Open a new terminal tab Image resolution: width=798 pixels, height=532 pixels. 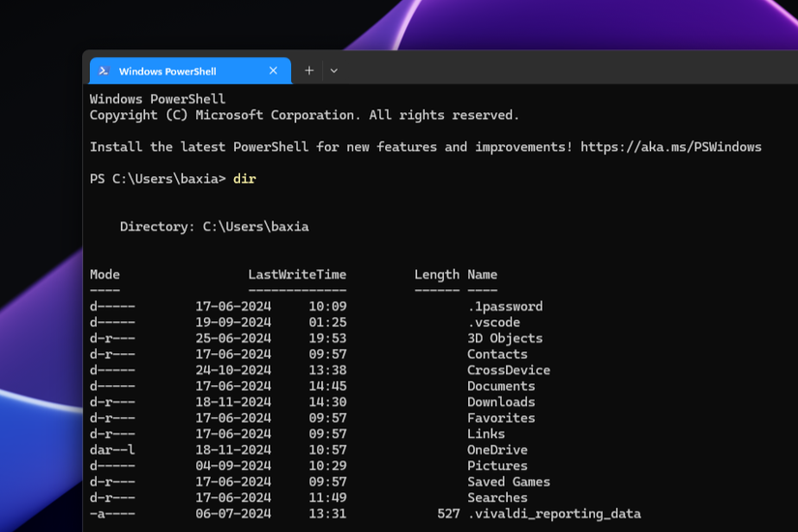click(x=309, y=71)
